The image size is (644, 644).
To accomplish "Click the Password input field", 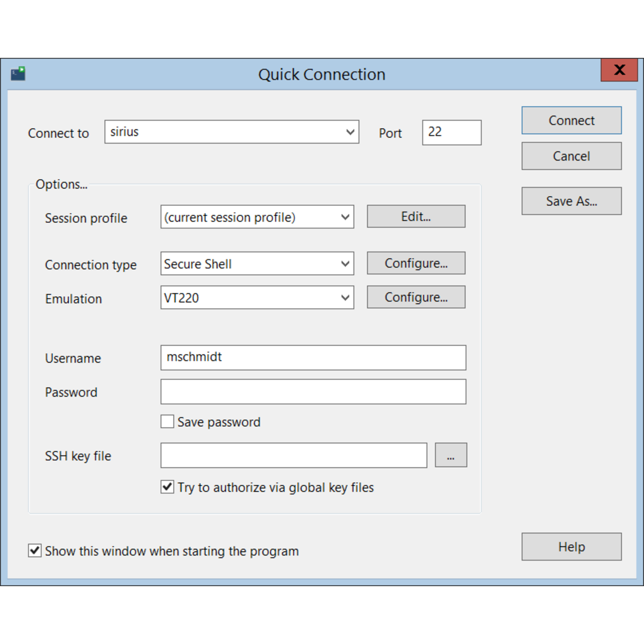I will pyautogui.click(x=313, y=392).
